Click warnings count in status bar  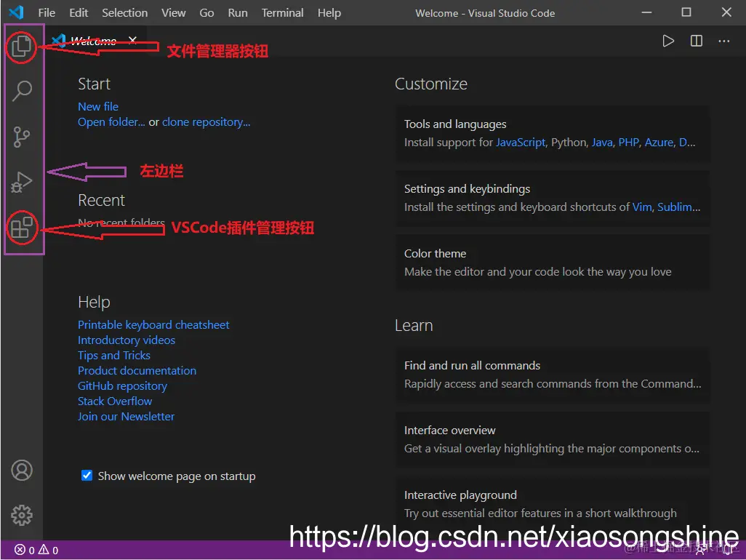49,550
